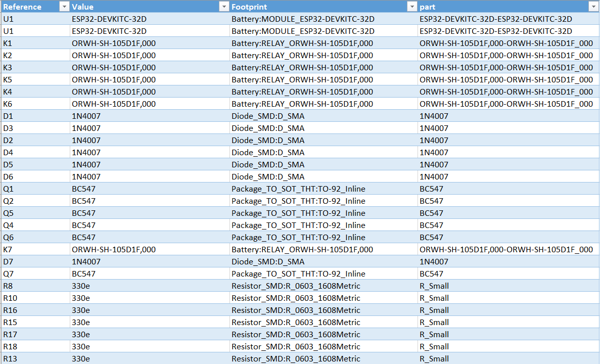
Task: Select the K5 reference cell
Action: (x=35, y=79)
